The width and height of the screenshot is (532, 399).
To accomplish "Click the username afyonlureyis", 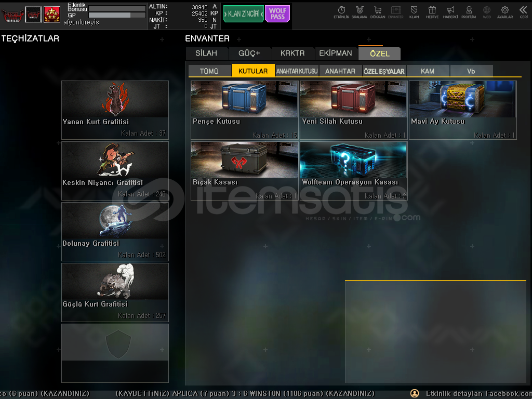I will click(81, 22).
